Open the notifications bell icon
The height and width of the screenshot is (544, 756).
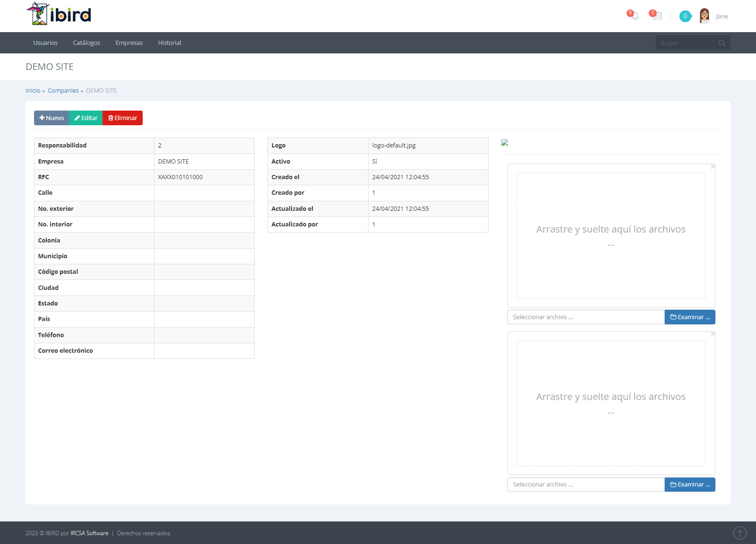point(634,16)
